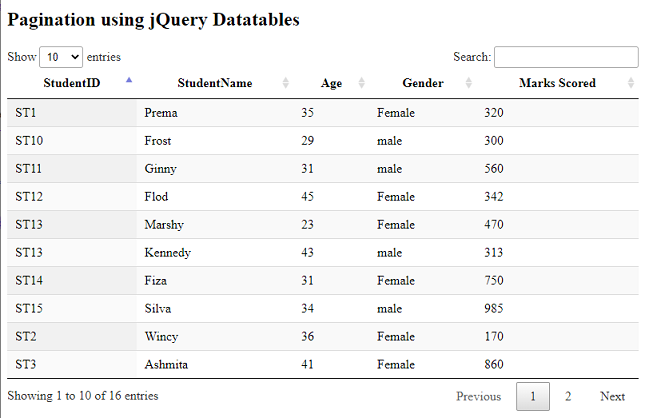Image resolution: width=645 pixels, height=418 pixels.
Task: Click the ST10 student ID cell
Action: point(29,141)
